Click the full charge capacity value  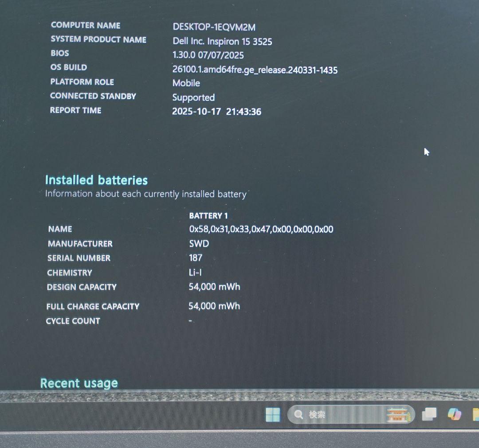[x=214, y=306]
